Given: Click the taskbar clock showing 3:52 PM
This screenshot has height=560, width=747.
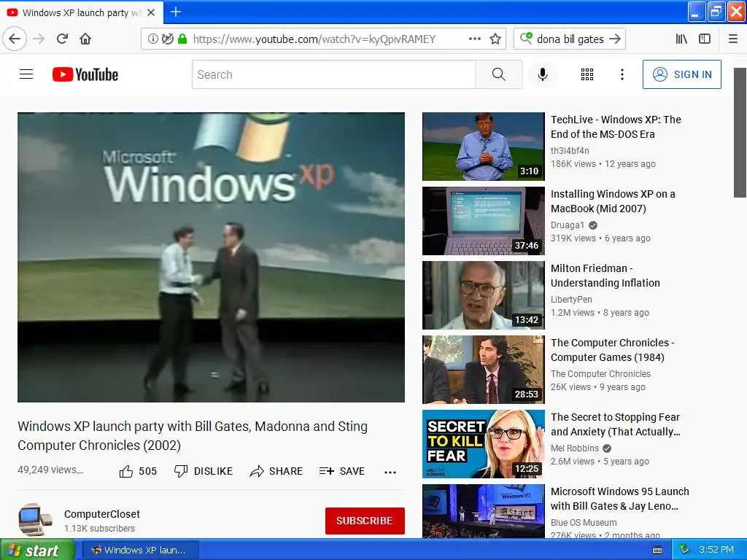Looking at the screenshot, I should click(716, 550).
